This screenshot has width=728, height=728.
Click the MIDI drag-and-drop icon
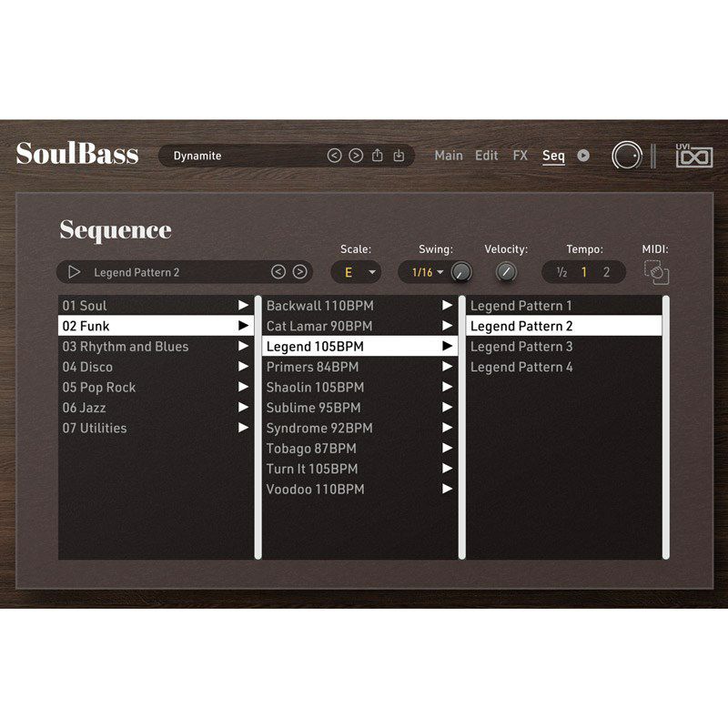(656, 272)
